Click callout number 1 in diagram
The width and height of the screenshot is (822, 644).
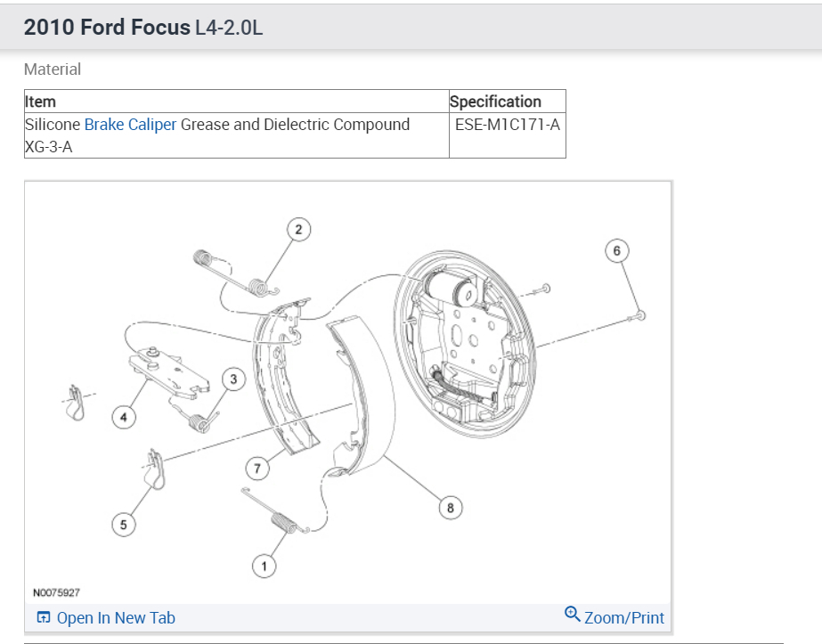[264, 565]
